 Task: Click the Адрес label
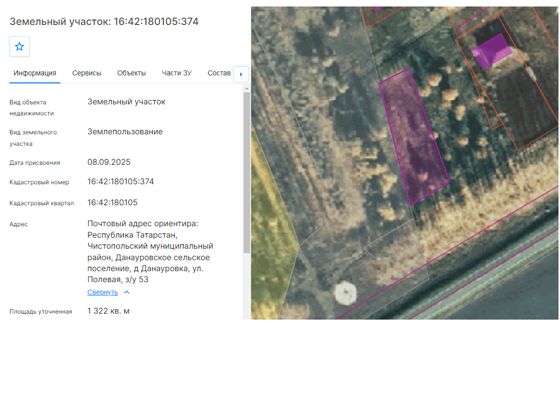tap(19, 224)
